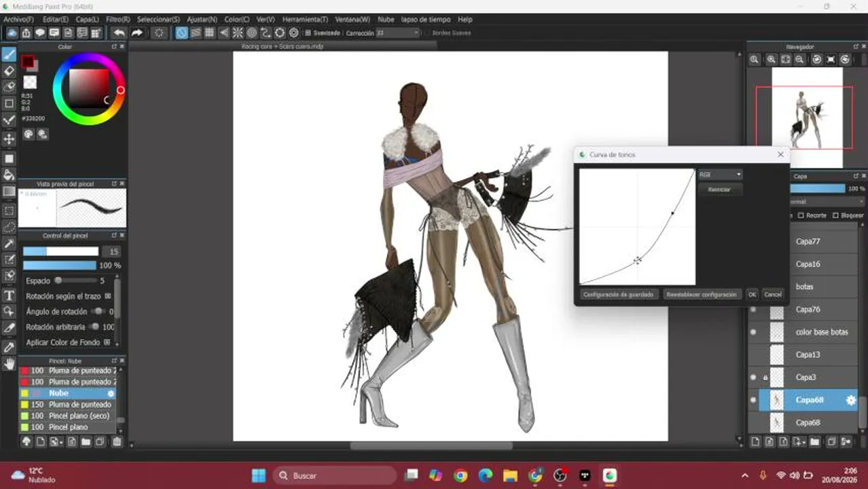Viewport: 868px width, 489px height.
Task: Select the Magic Wand tool
Action: tap(9, 243)
